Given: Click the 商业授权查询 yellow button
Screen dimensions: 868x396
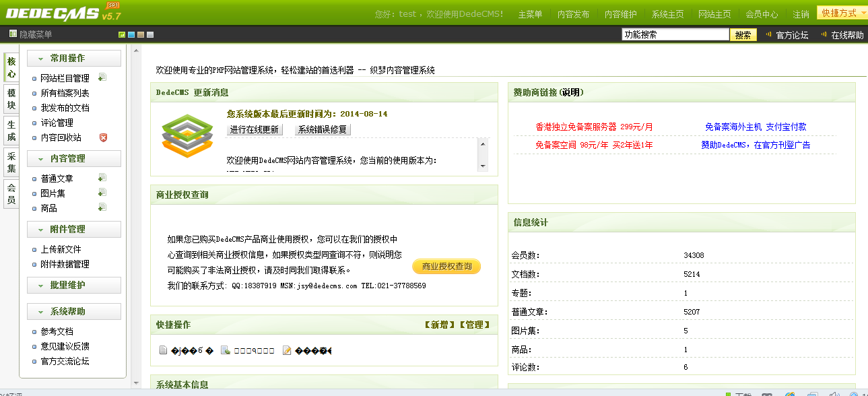Looking at the screenshot, I should coord(446,267).
